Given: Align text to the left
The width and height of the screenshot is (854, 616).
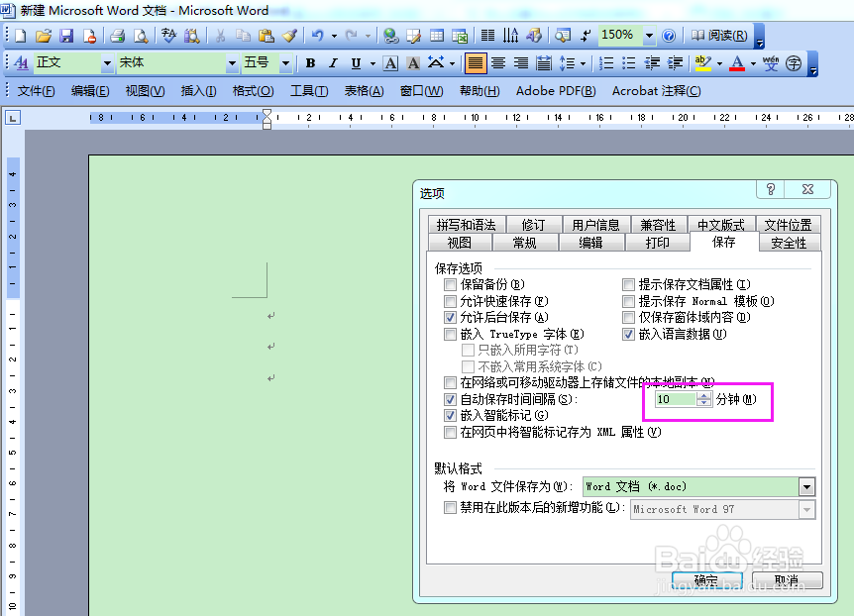Looking at the screenshot, I should 475,63.
